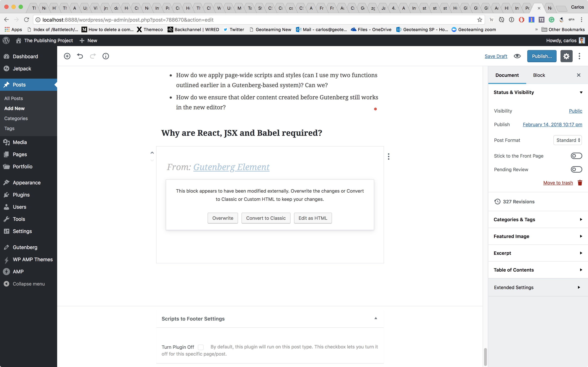Open the Post Format dropdown
The width and height of the screenshot is (588, 367).
coord(567,140)
